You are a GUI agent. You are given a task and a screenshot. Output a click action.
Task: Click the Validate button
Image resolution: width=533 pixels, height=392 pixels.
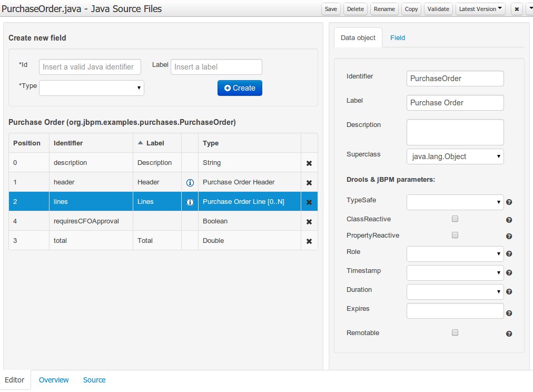[x=438, y=9]
